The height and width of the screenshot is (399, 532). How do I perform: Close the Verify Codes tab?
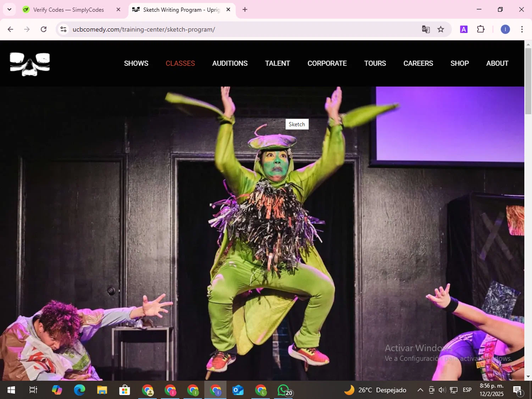(118, 10)
